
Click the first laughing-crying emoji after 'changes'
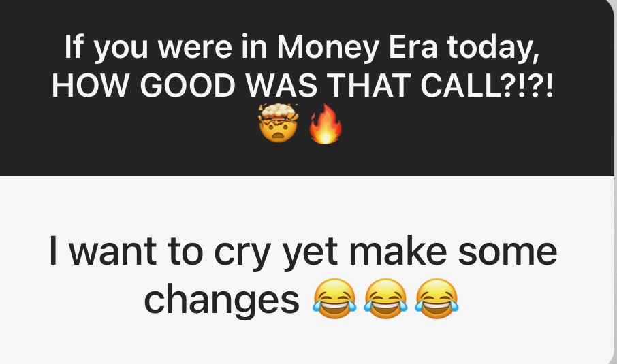tap(334, 299)
